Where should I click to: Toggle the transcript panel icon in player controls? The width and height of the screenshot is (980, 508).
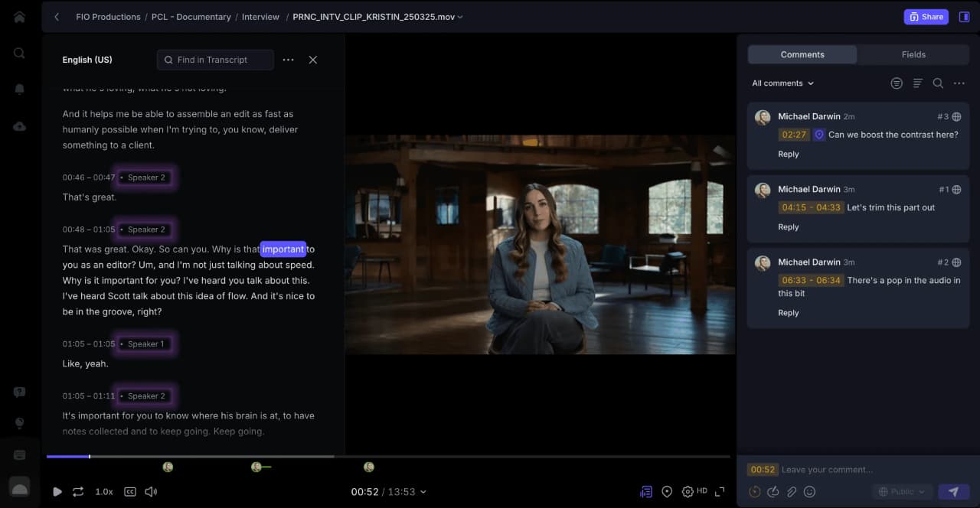click(646, 492)
